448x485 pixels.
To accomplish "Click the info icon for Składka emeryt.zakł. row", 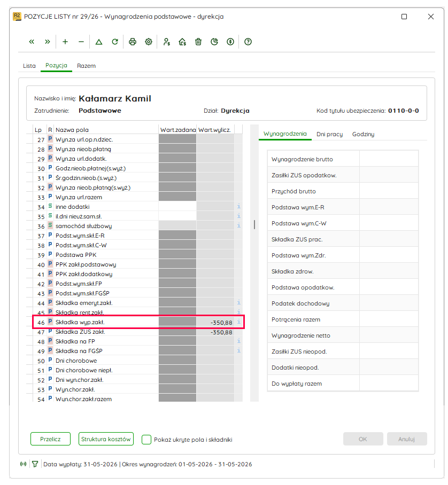I will click(239, 302).
